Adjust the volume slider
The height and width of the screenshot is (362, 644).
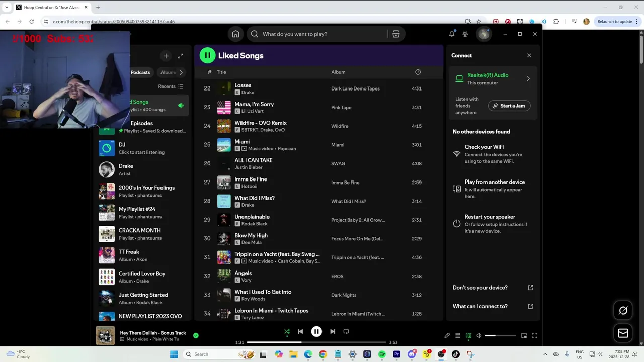pos(500,335)
